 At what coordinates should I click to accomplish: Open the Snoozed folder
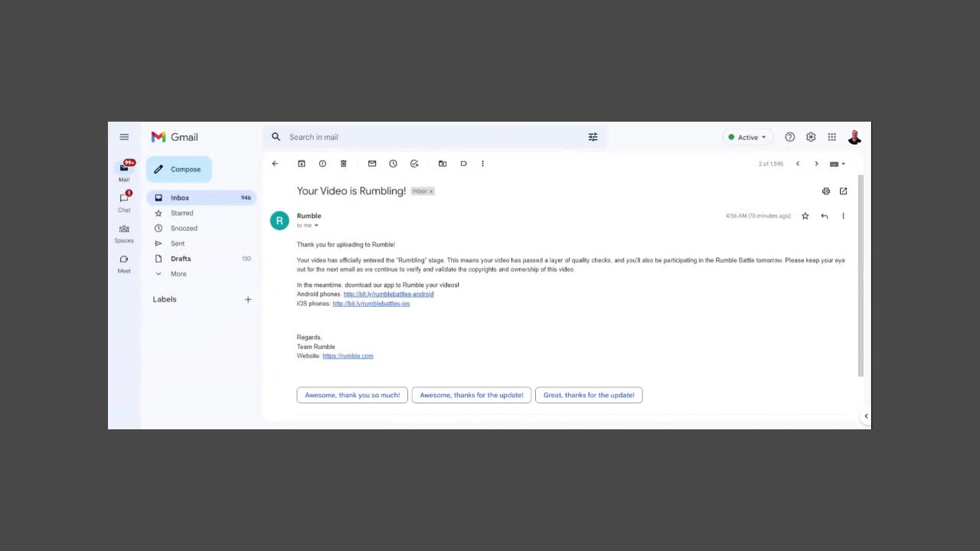[201, 228]
